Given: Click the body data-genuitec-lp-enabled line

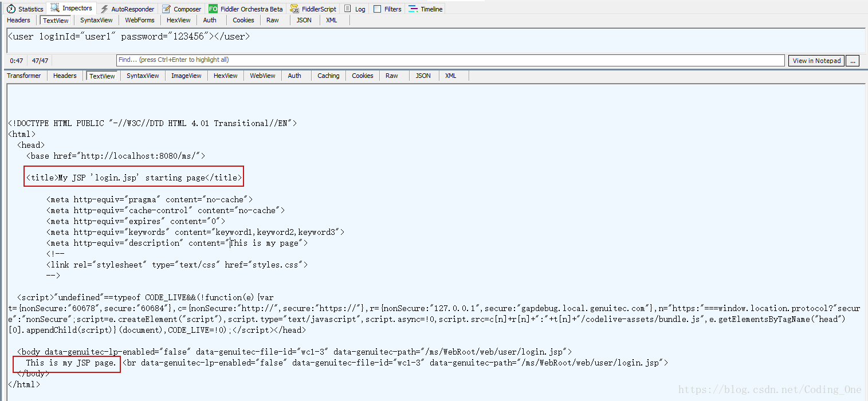Looking at the screenshot, I should pos(294,352).
